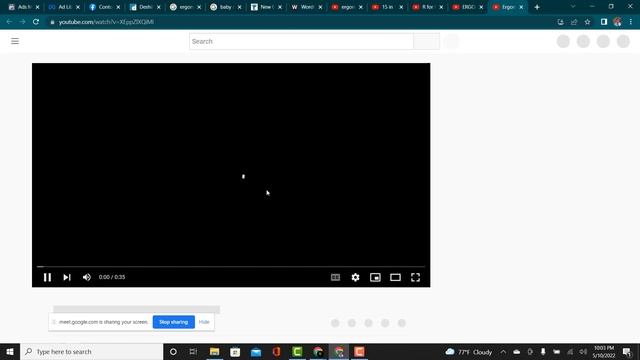Show hidden system tray icons
This screenshot has height=360, width=640.
click(503, 352)
